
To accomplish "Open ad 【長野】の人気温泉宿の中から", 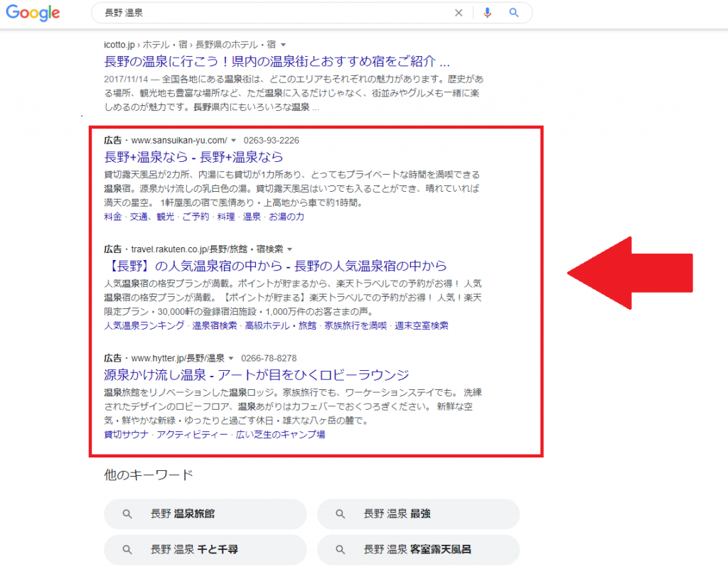I will pos(275,266).
